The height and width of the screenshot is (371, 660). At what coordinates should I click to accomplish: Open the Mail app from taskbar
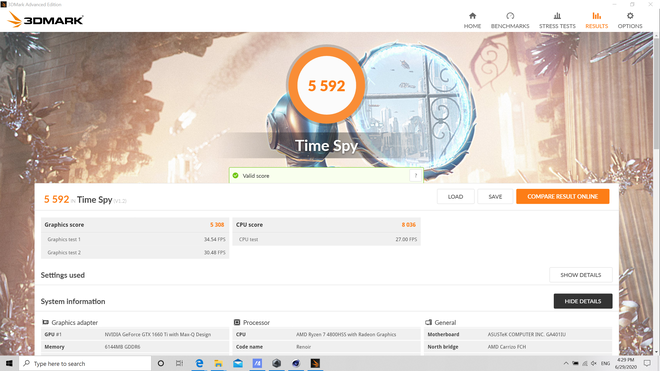tap(238, 363)
